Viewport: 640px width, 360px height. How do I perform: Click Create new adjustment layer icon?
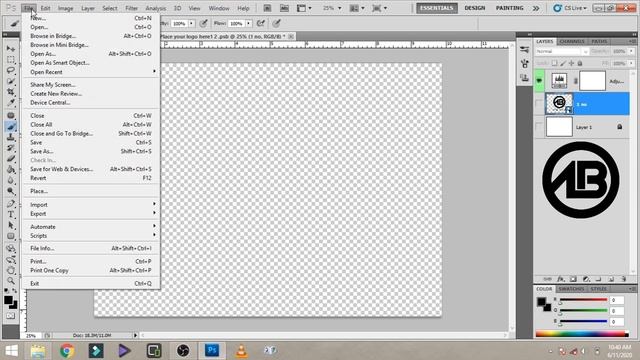[x=586, y=279]
